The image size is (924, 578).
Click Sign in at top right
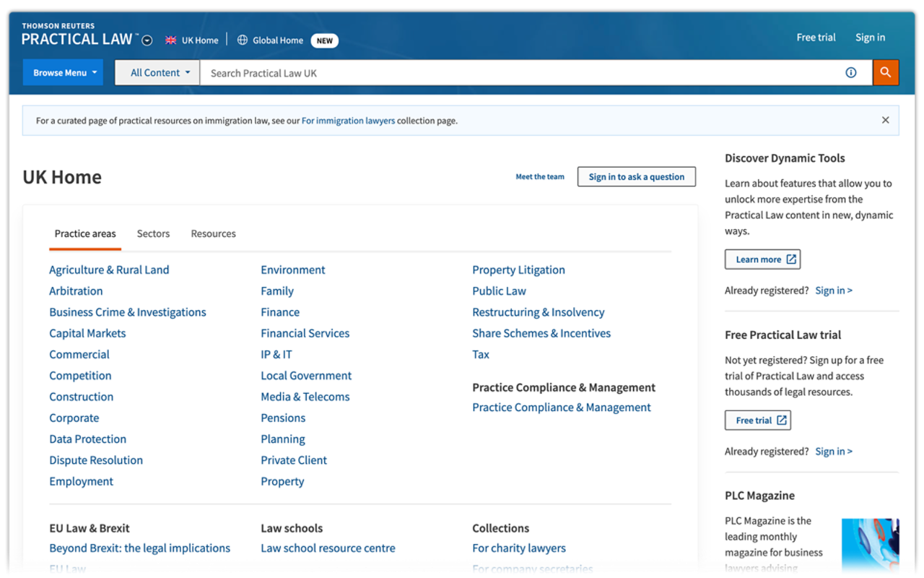point(870,37)
